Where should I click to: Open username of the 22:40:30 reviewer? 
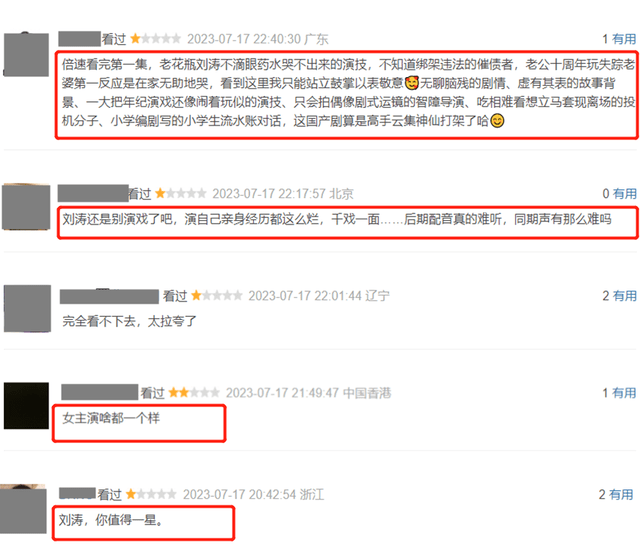(80, 38)
